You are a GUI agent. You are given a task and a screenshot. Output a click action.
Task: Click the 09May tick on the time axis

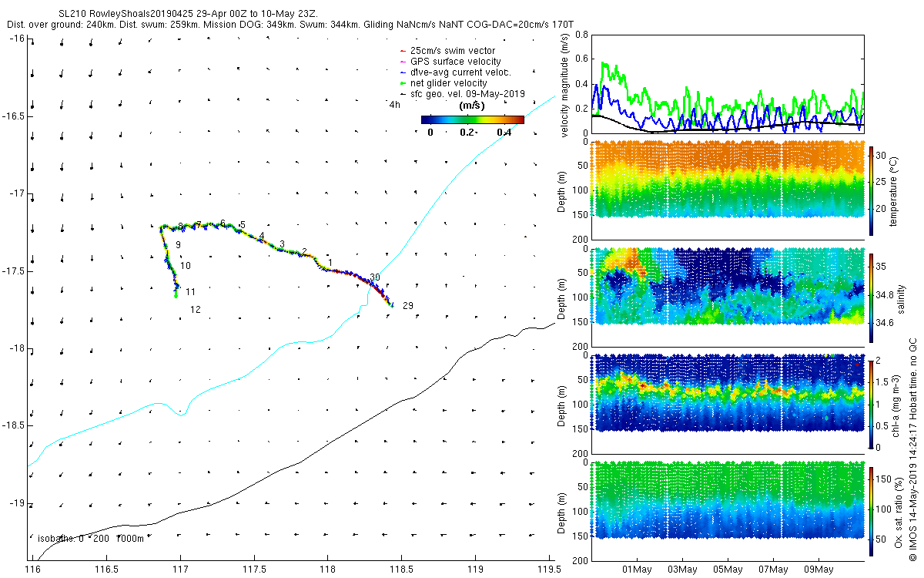(x=819, y=570)
